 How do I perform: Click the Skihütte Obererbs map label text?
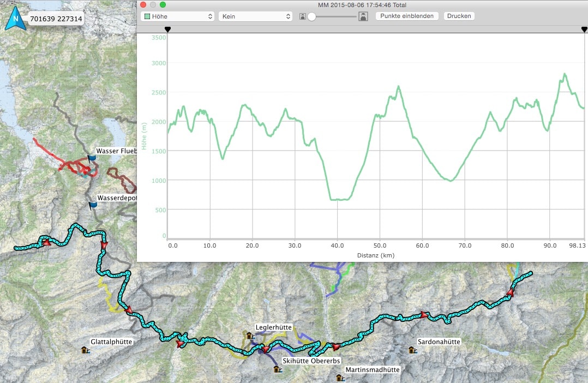(311, 361)
